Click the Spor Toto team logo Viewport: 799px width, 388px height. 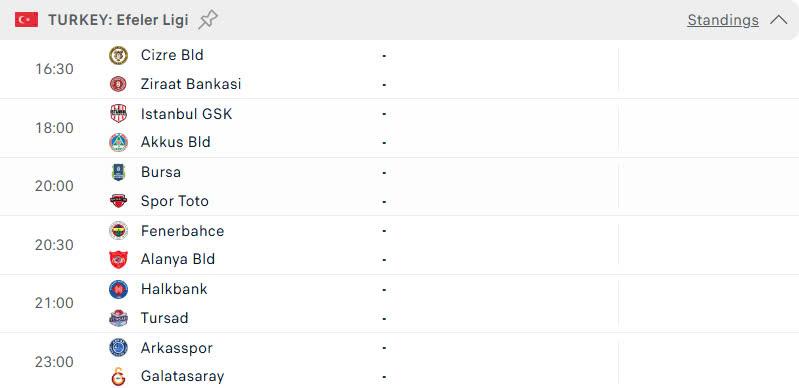pyautogui.click(x=118, y=201)
